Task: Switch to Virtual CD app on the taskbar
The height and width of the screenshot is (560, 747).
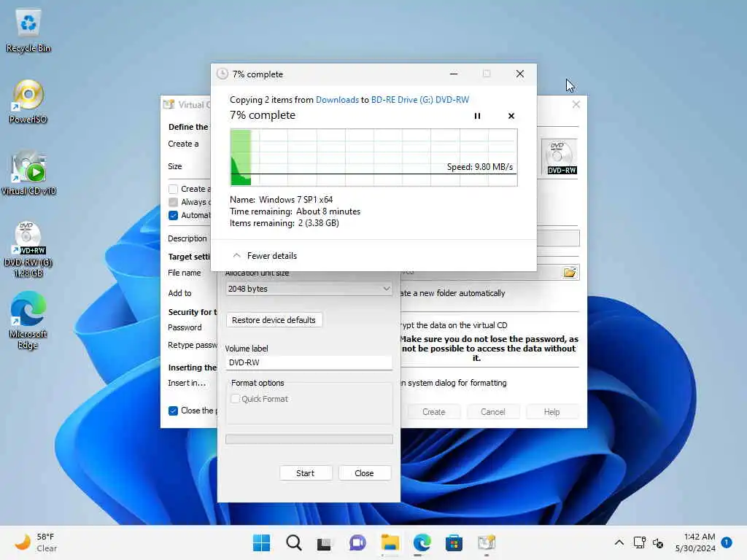Action: coord(487,542)
